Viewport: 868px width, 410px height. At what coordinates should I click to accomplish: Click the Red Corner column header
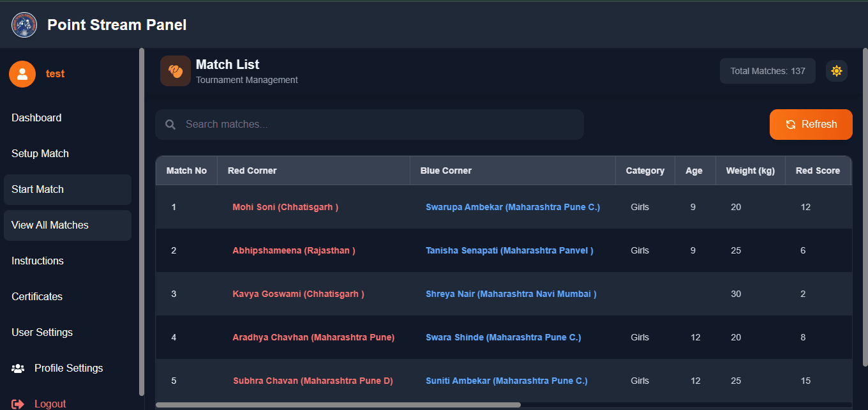pos(313,171)
